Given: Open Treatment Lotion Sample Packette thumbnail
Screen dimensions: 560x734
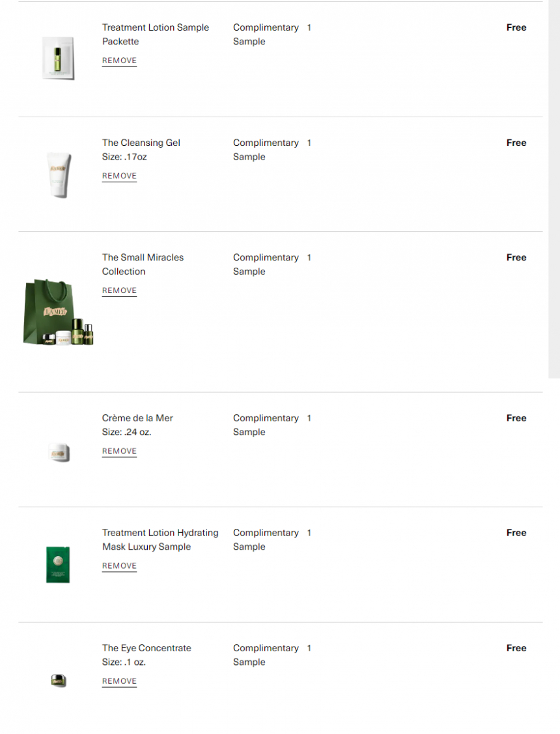Looking at the screenshot, I should pyautogui.click(x=58, y=58).
